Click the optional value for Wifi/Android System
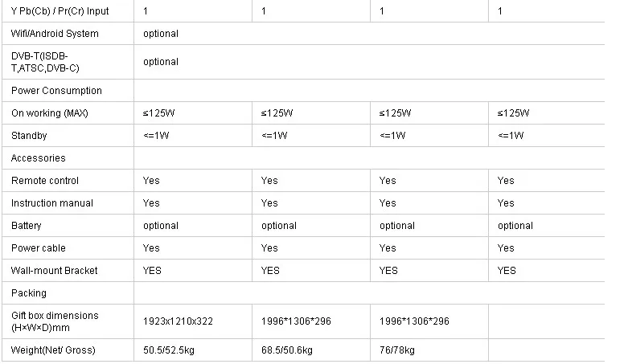This screenshot has width=624, height=364. [x=161, y=34]
